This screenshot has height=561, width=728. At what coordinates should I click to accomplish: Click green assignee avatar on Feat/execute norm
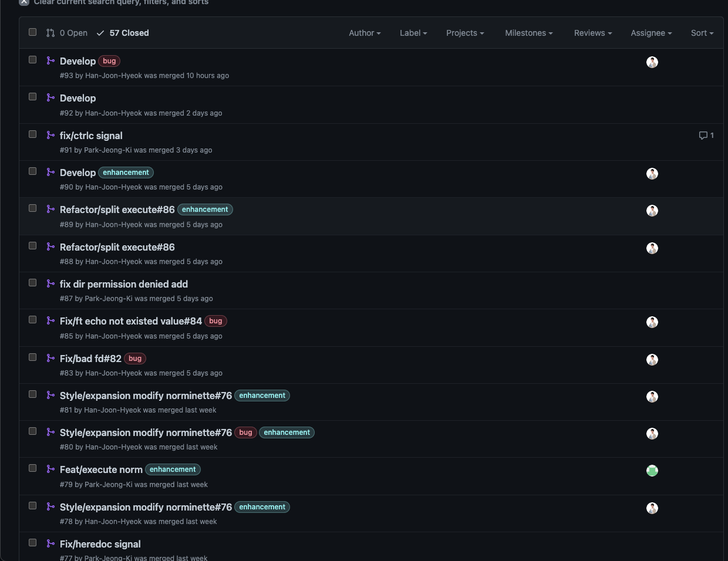[x=652, y=471]
